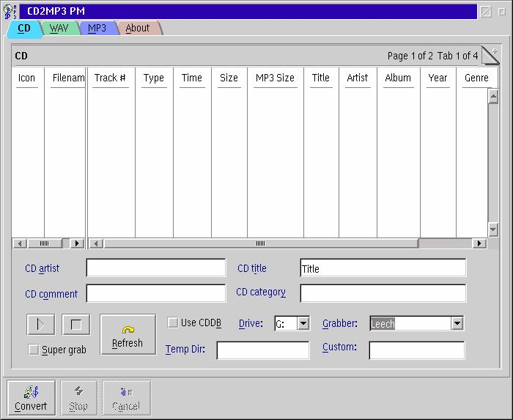
Task: Click the vertical scrollbar up arrow
Action: [493, 97]
